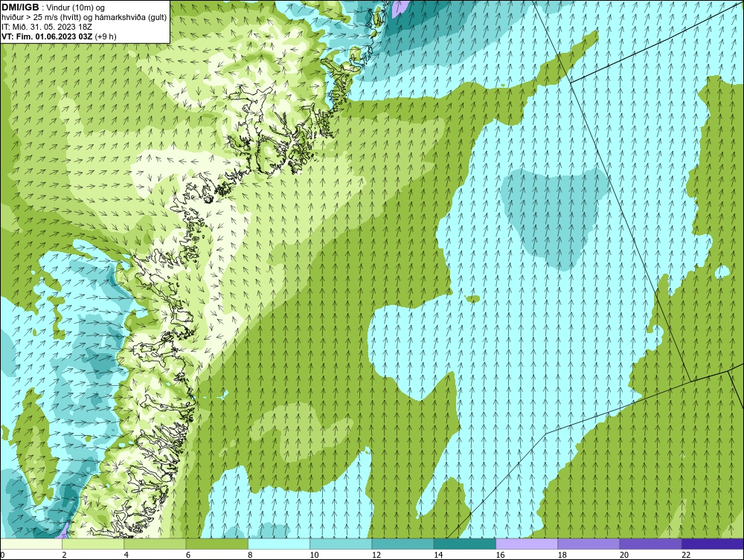Click the legend scale label "12"
Viewport: 744px width, 560px height.
[x=376, y=556]
